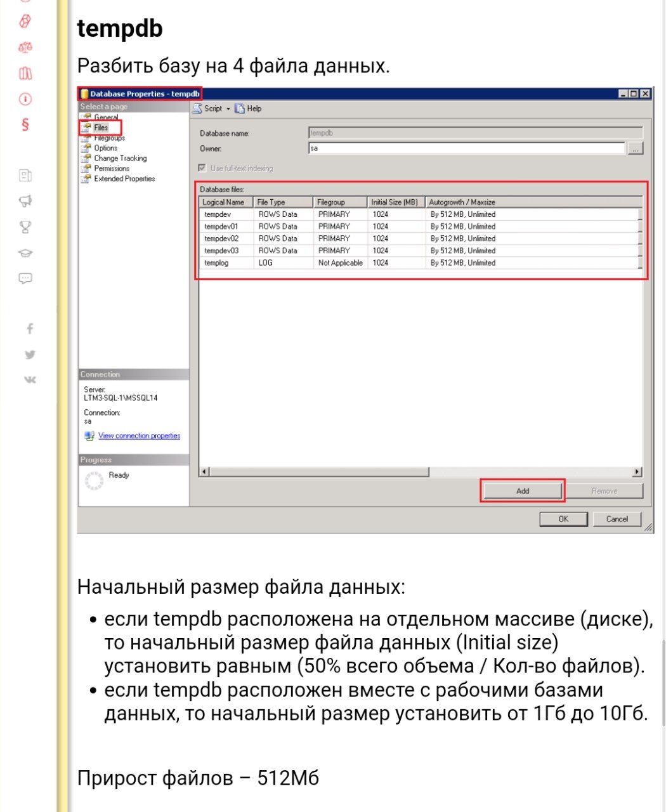Share via the Twitter bird icon
666x812 pixels.
click(30, 354)
